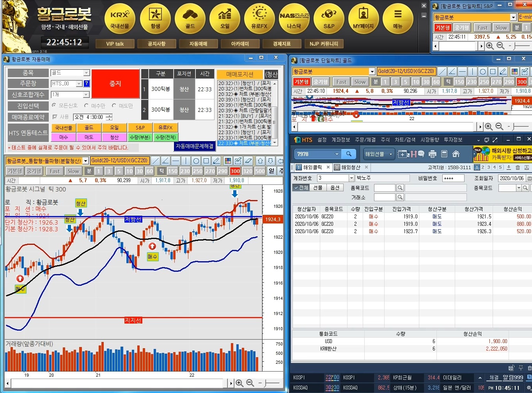Click blue help question mark beside 주문창

pyautogui.click(x=87, y=83)
